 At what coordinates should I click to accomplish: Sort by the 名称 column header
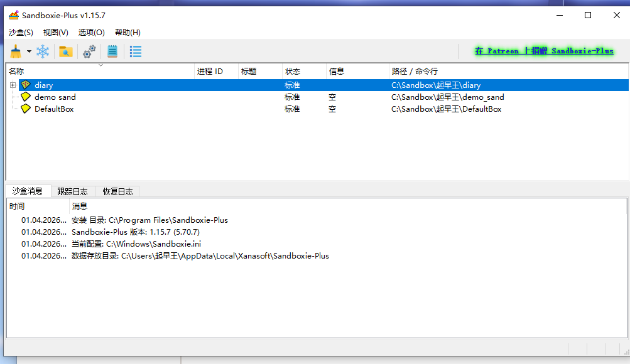pyautogui.click(x=100, y=71)
